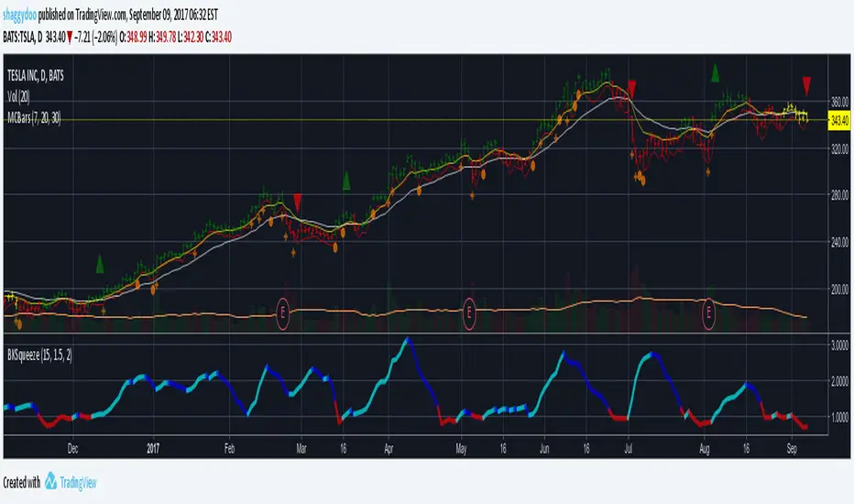Image resolution: width=854 pixels, height=504 pixels.
Task: Click the red down arrow signal near March
Action: pos(298,203)
